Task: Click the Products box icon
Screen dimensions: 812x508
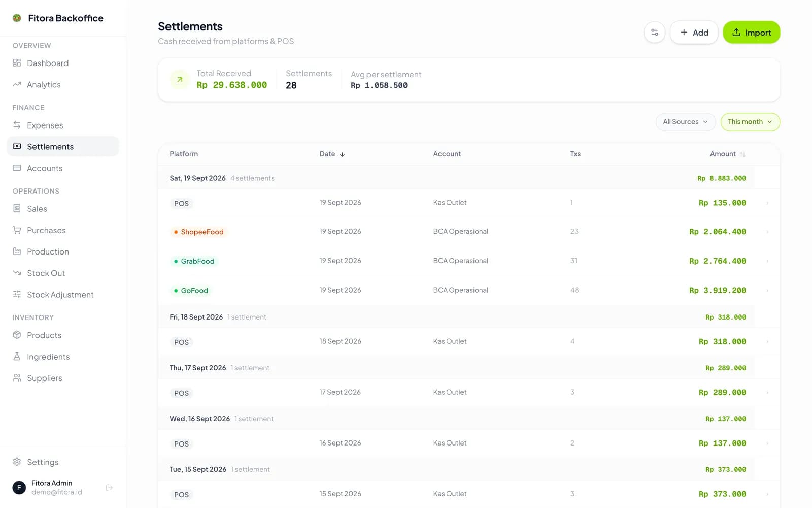Action: tap(17, 335)
